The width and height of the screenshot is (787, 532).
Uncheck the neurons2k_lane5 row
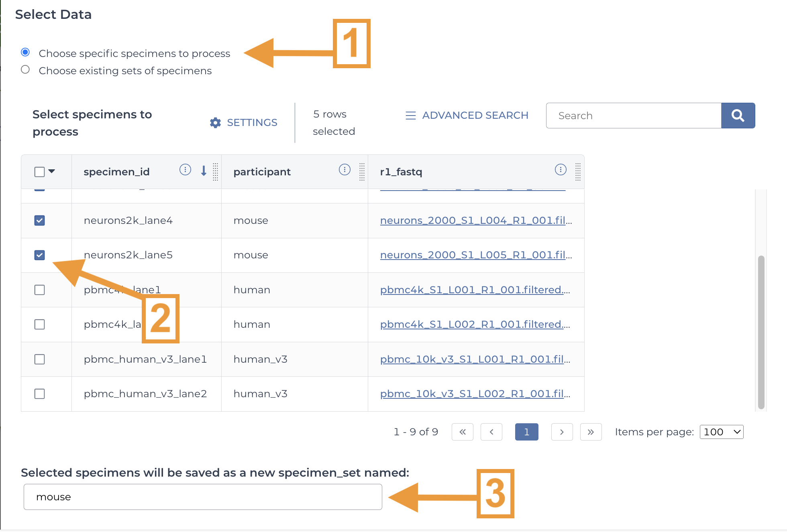pos(39,255)
